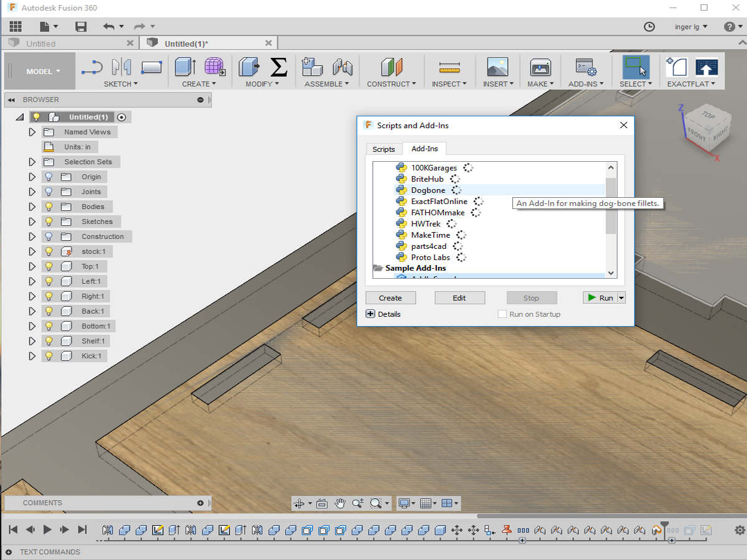Select the Add-Ins tab in dialog

pyautogui.click(x=425, y=149)
